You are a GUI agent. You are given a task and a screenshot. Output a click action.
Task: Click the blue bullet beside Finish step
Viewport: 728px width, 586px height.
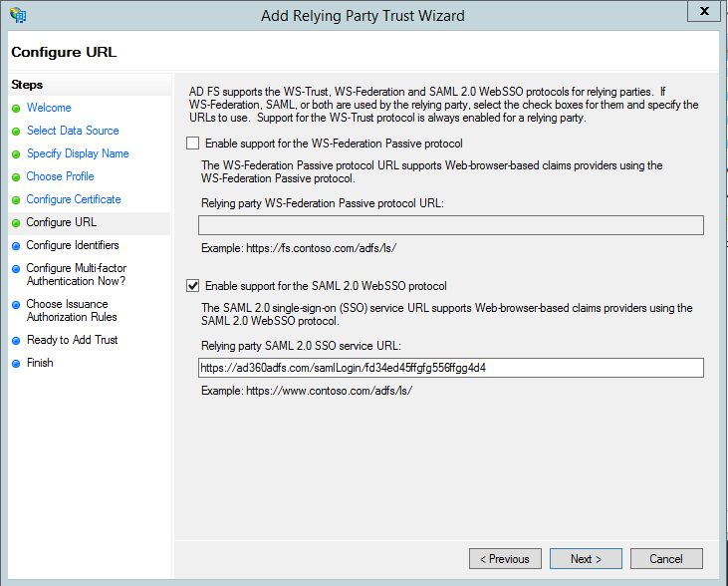point(16,363)
